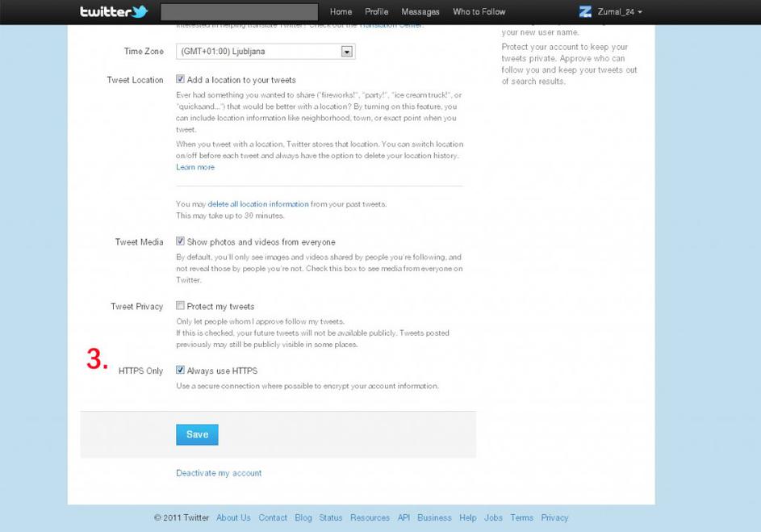Open the Learn more link
This screenshot has width=761, height=532.
pyautogui.click(x=195, y=167)
